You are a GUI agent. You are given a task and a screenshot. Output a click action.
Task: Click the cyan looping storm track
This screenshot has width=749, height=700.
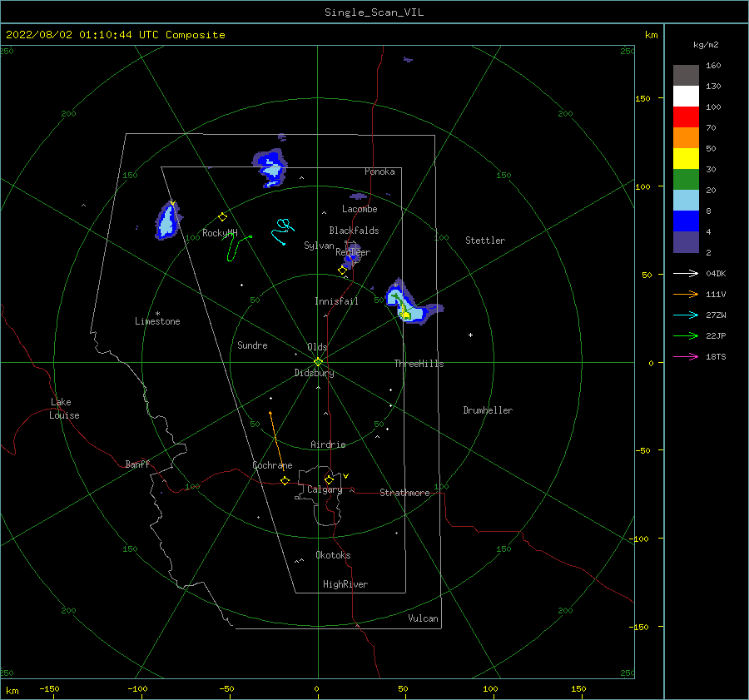pyautogui.click(x=282, y=230)
